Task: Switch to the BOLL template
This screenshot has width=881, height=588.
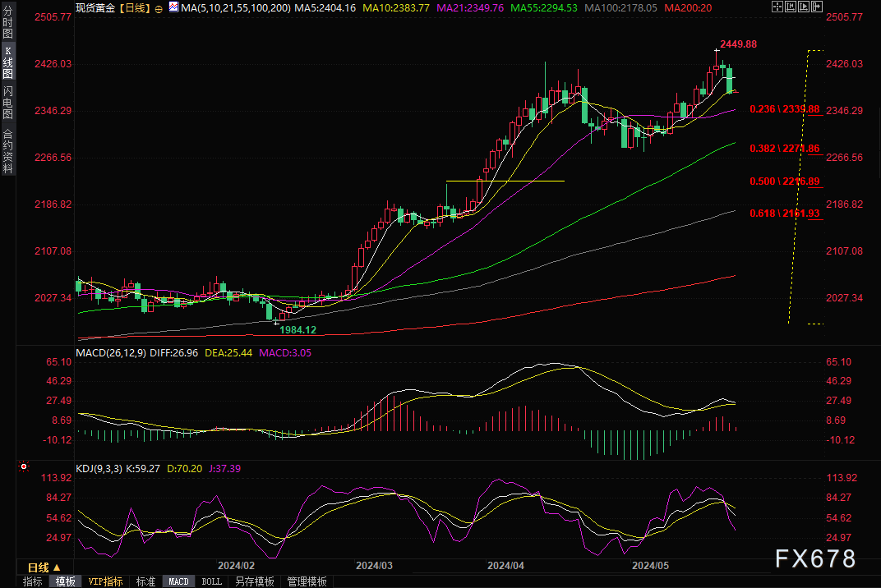Action: [211, 581]
